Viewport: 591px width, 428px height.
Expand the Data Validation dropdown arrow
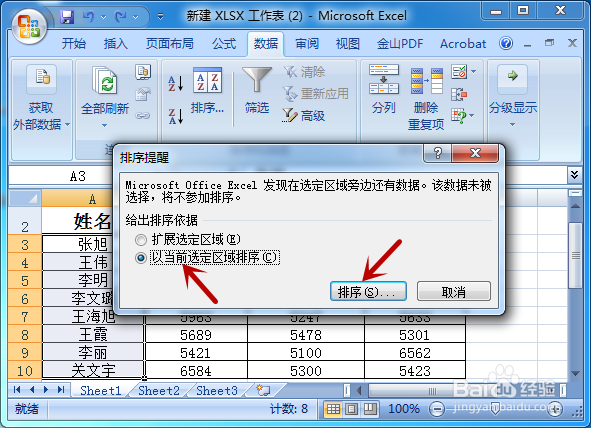[x=473, y=71]
